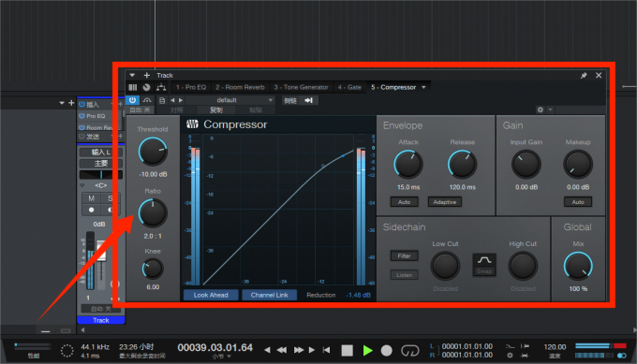637x364 pixels.
Task: Enable Look Ahead on the compressor
Action: point(211,295)
